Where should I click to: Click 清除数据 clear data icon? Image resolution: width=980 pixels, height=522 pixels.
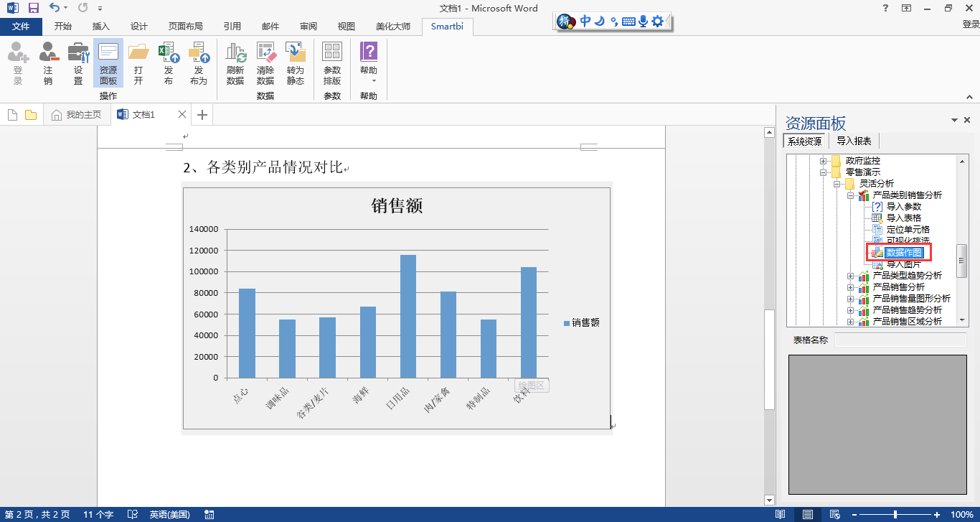pyautogui.click(x=265, y=63)
